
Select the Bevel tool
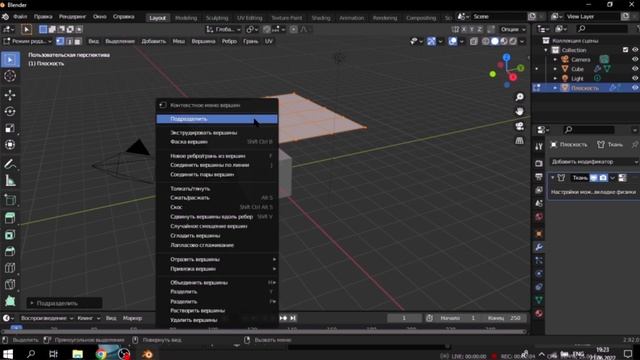[x=10, y=251]
